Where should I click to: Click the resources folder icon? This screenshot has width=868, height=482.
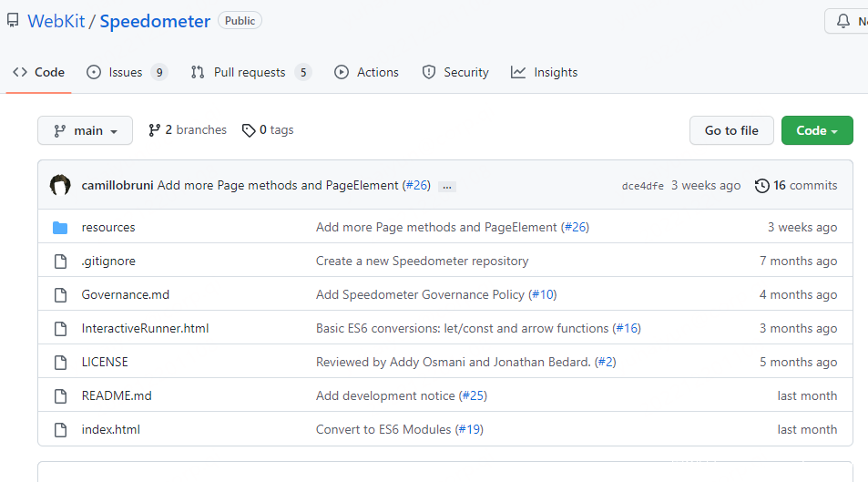click(60, 227)
